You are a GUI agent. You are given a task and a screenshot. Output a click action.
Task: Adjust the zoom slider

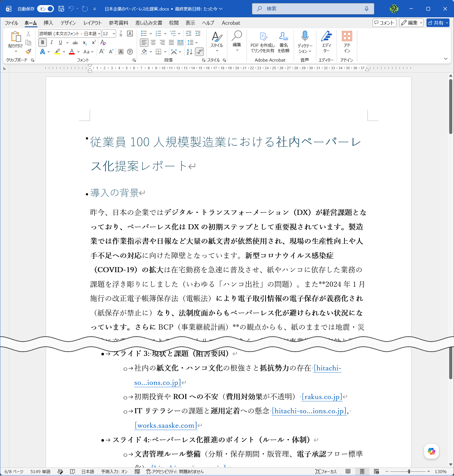pyautogui.click(x=409, y=471)
